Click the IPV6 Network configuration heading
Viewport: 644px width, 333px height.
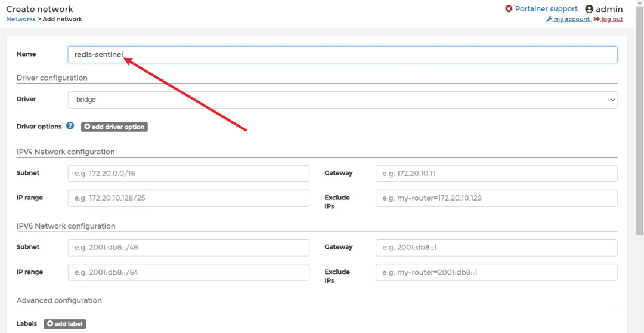pos(66,226)
